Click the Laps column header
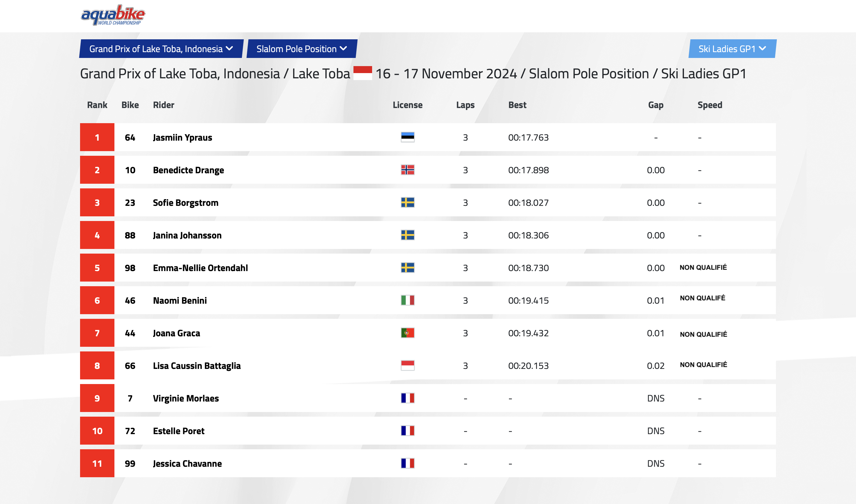This screenshot has width=856, height=504. tap(465, 105)
